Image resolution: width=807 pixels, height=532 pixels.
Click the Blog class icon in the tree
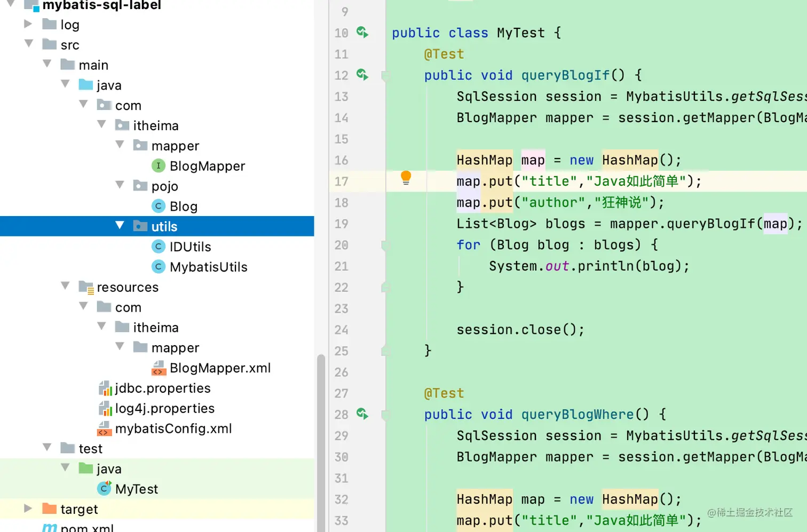click(159, 206)
